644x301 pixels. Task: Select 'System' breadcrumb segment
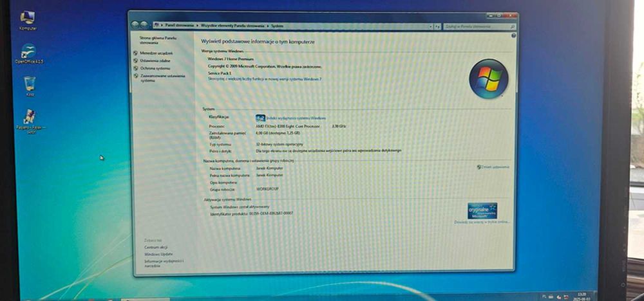(277, 26)
